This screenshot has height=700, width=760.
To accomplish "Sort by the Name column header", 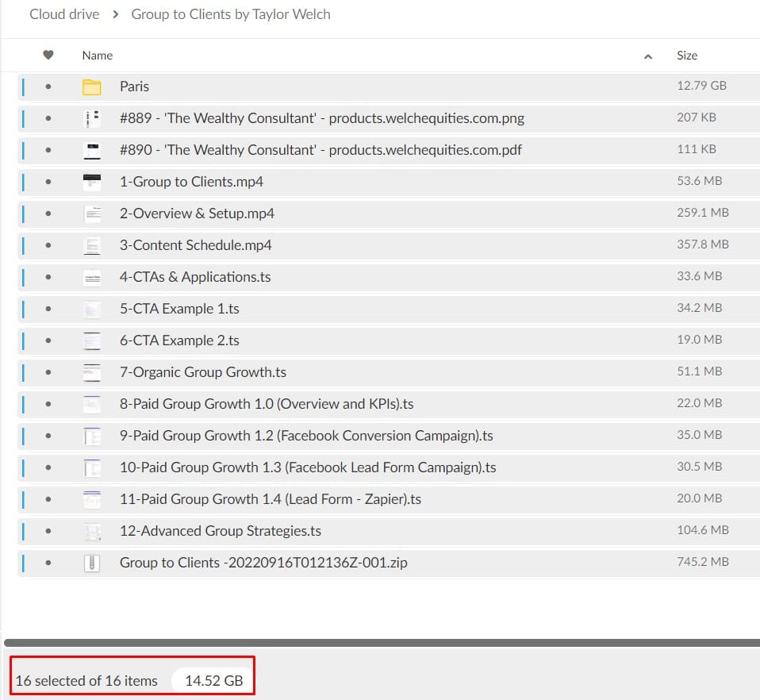I will click(x=98, y=56).
